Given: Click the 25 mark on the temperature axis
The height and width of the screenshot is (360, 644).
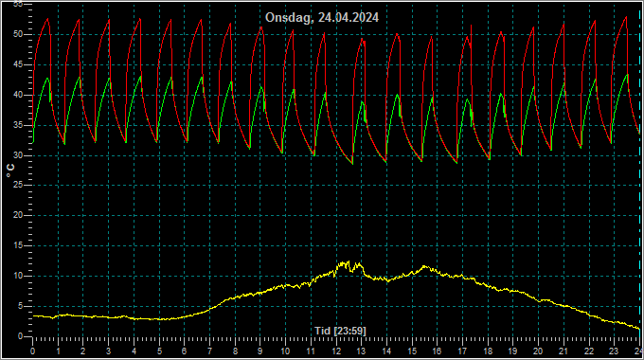Looking at the screenshot, I should [x=18, y=185].
